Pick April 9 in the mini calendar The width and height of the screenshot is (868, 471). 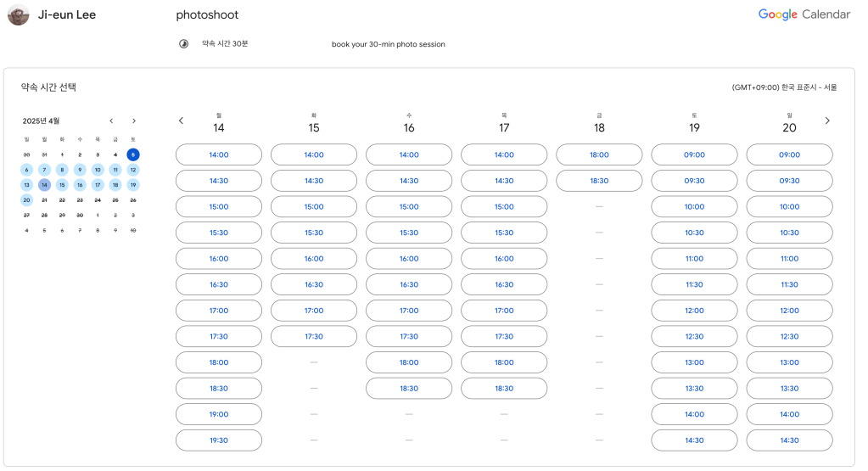(x=80, y=170)
